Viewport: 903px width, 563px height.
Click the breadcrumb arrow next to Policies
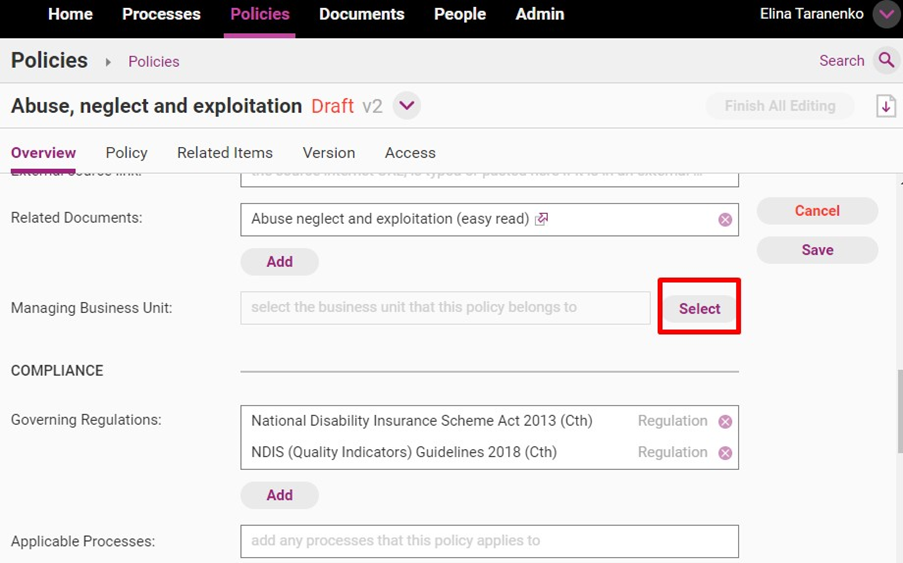pos(108,62)
